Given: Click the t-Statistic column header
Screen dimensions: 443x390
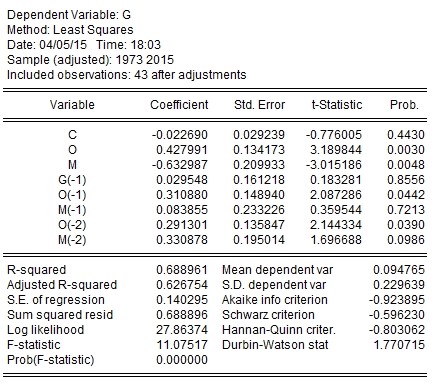Looking at the screenshot, I should (x=337, y=105).
